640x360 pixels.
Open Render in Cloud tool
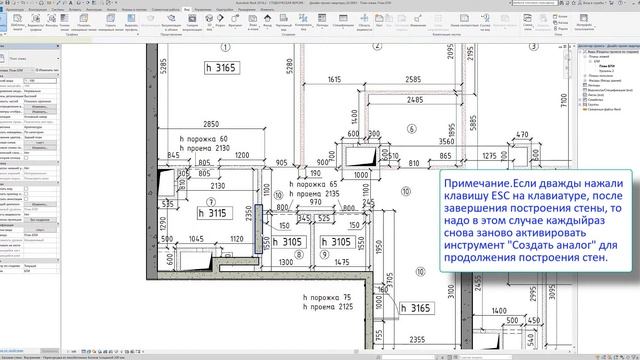click(x=171, y=22)
